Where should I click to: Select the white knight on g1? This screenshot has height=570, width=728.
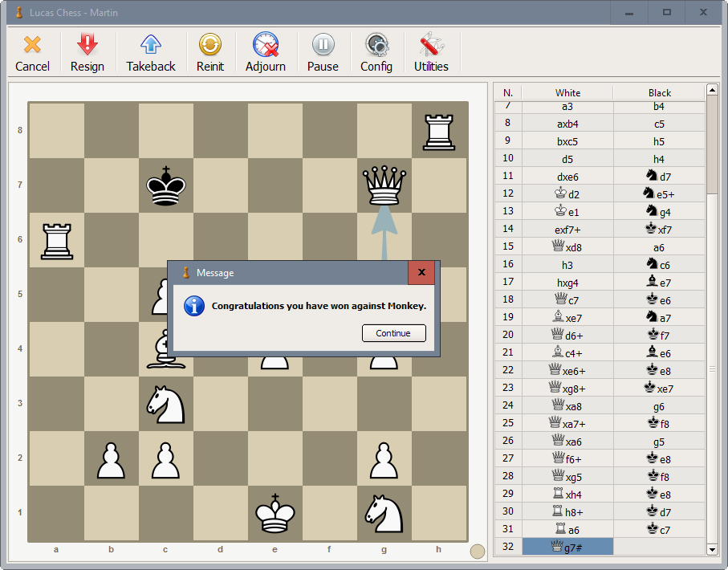tap(384, 513)
